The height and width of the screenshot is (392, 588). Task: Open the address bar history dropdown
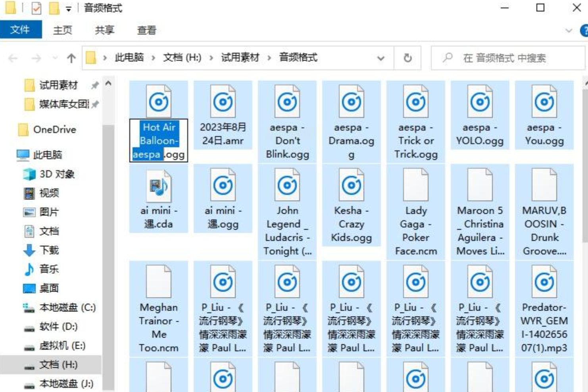point(381,58)
